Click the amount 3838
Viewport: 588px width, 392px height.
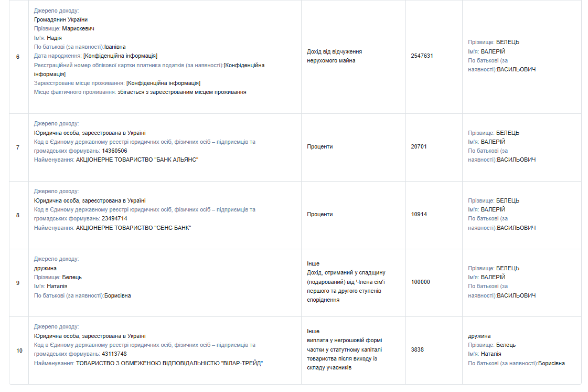pyautogui.click(x=418, y=349)
